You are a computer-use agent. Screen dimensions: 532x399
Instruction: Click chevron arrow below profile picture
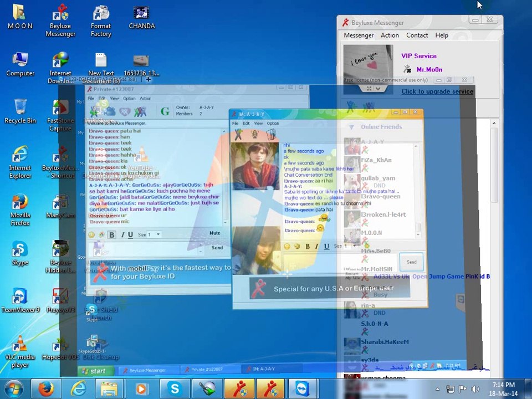(377, 89)
